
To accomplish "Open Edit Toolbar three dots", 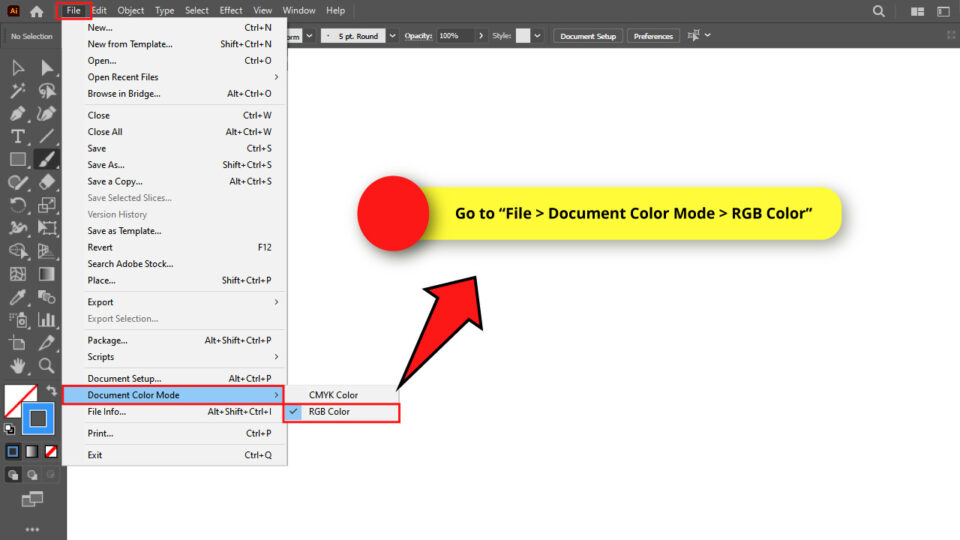I will coord(32,529).
